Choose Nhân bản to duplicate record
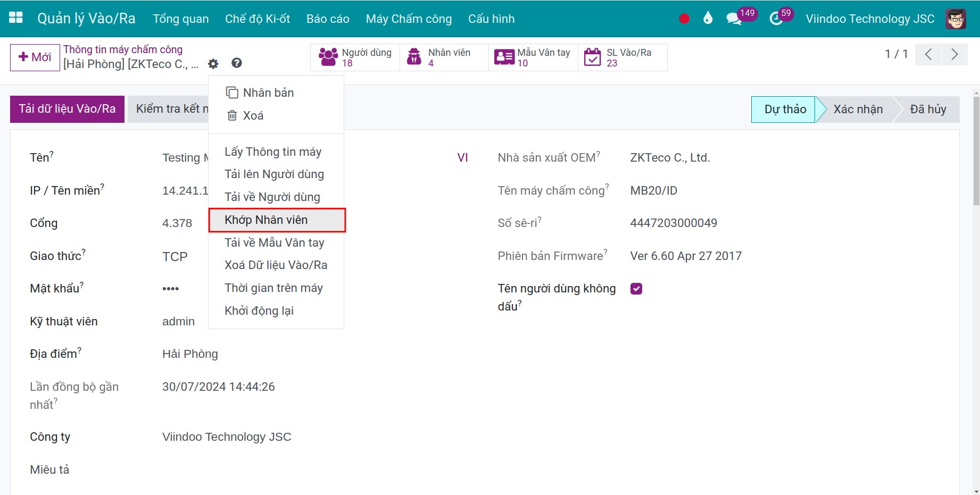 [x=268, y=93]
